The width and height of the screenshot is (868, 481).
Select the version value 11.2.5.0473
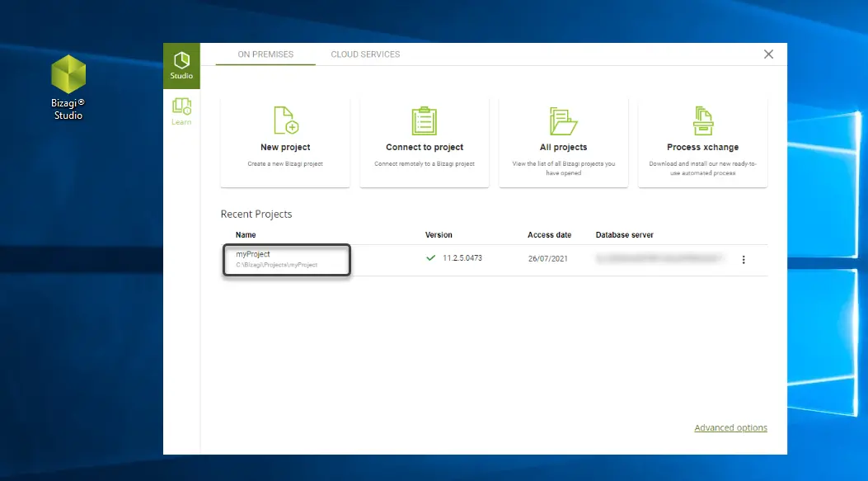pyautogui.click(x=462, y=258)
